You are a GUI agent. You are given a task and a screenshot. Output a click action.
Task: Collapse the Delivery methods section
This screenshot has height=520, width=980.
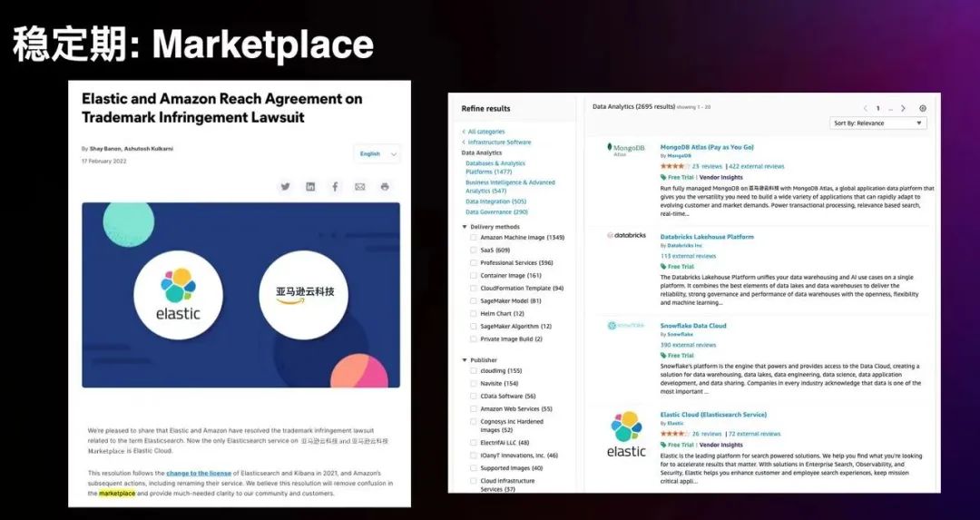click(465, 227)
